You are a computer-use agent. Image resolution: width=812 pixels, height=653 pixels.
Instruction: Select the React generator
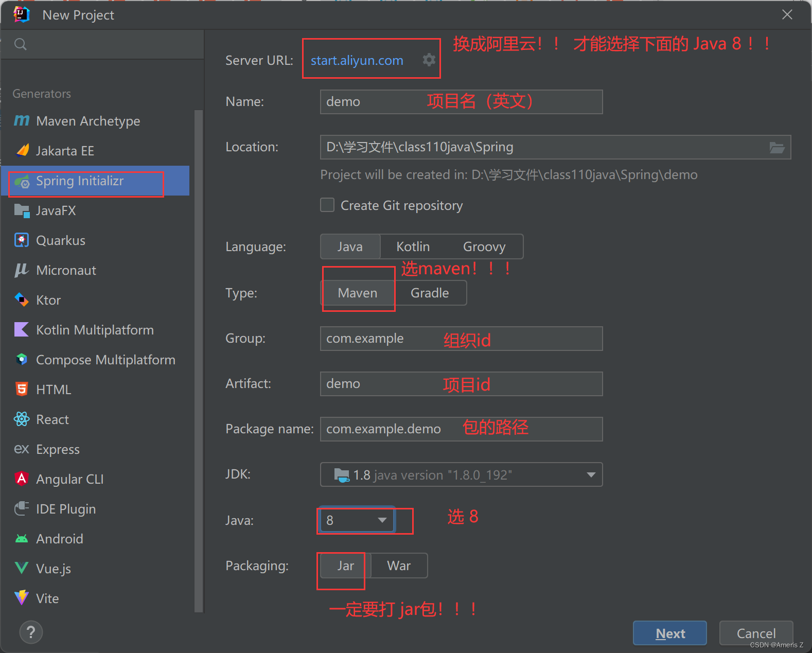point(95,419)
